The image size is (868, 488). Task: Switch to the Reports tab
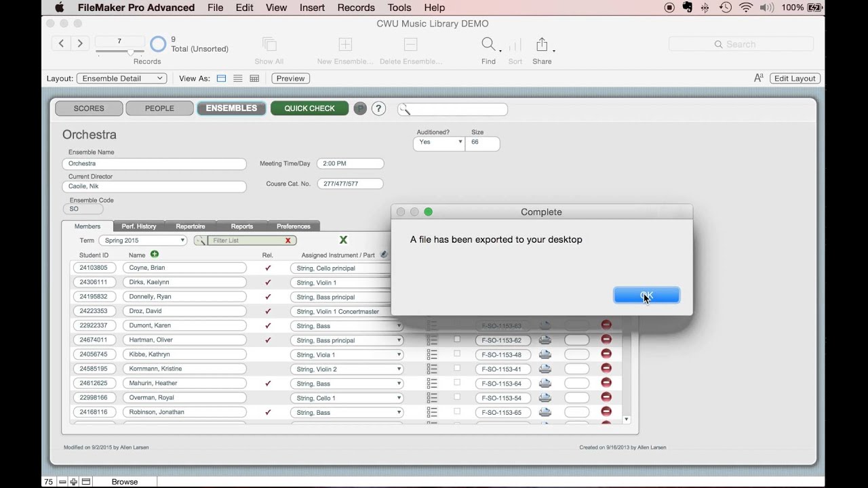tap(242, 226)
